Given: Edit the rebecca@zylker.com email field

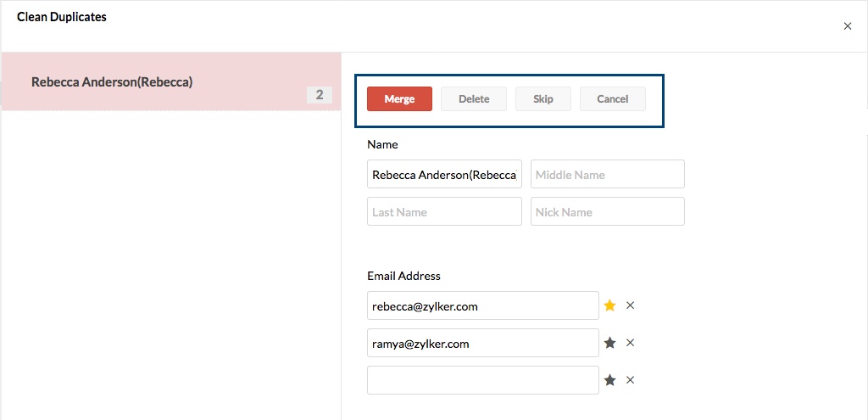Looking at the screenshot, I should click(x=482, y=306).
